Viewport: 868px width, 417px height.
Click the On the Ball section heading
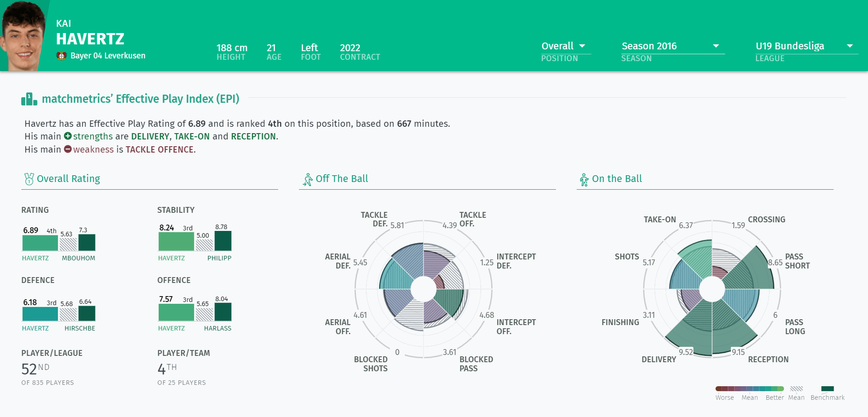(617, 179)
